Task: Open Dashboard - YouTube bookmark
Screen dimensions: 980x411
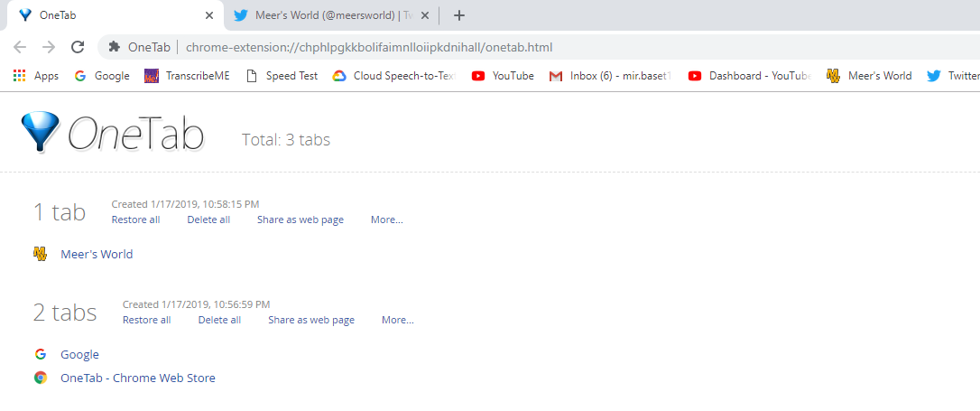Action: coord(749,76)
